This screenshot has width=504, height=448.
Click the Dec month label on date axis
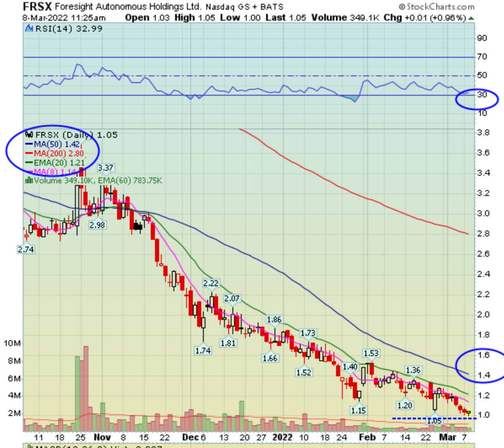pos(191,437)
